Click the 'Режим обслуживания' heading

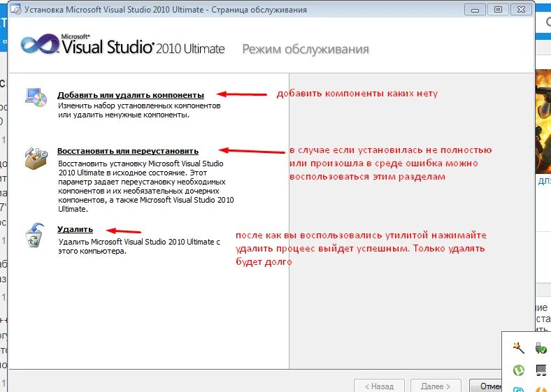click(x=306, y=49)
